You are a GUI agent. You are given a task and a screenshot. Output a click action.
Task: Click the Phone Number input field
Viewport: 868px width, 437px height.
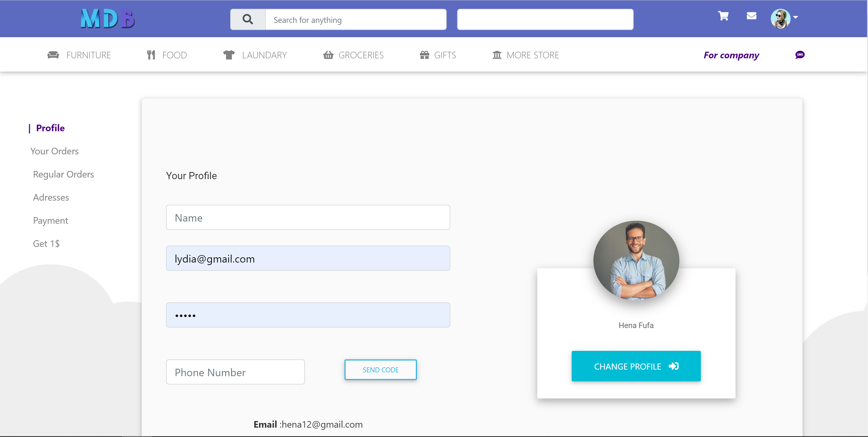click(235, 372)
